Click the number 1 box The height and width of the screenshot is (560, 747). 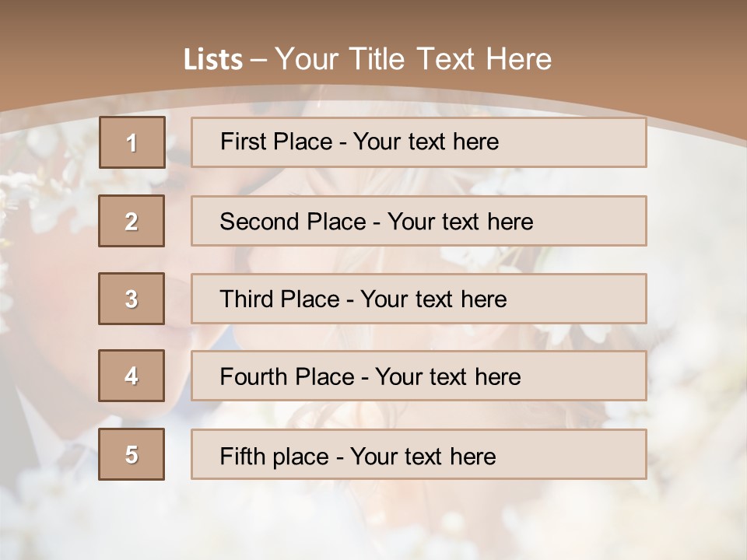click(132, 142)
